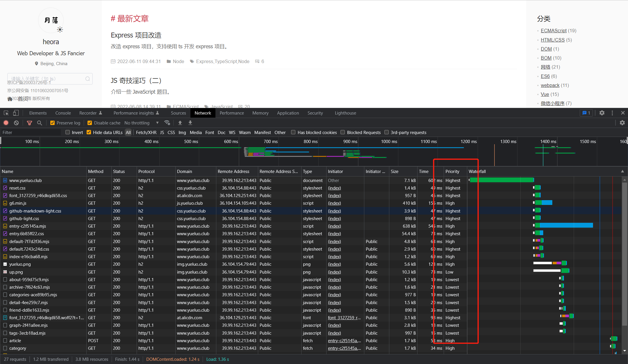Toggle the filter funnel icon
Image resolution: width=628 pixels, height=364 pixels.
(x=29, y=123)
